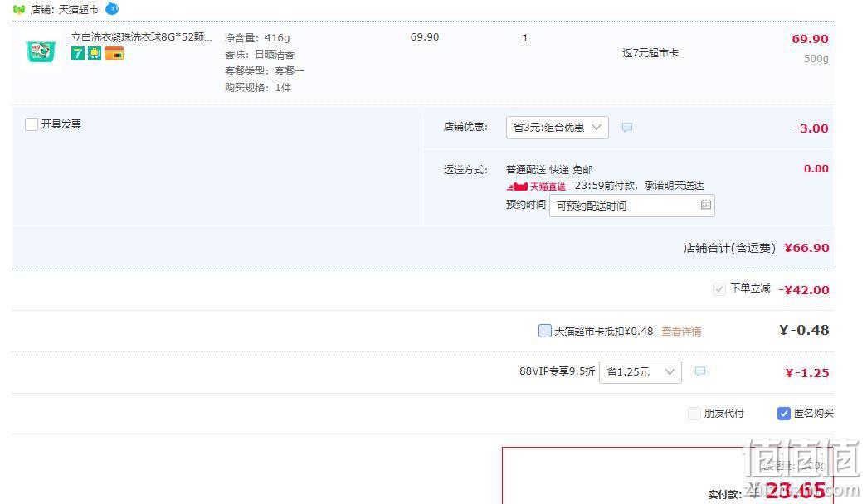Click the 返7元超市卡 promotion text

pos(650,53)
